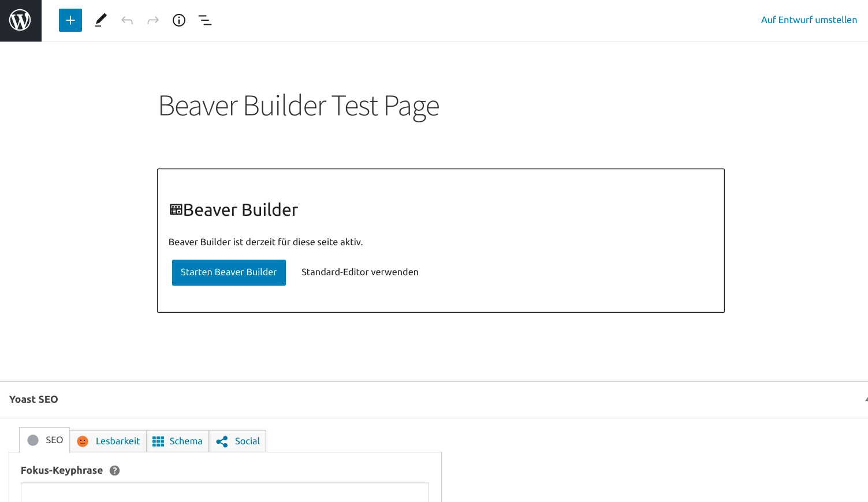Open the Schema tab
This screenshot has width=868, height=502.
coord(177,441)
